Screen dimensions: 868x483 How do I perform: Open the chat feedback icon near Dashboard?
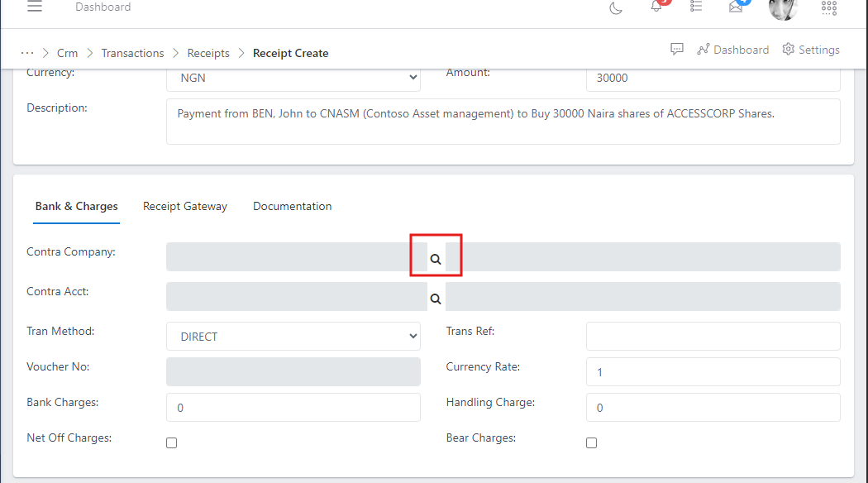pyautogui.click(x=677, y=49)
